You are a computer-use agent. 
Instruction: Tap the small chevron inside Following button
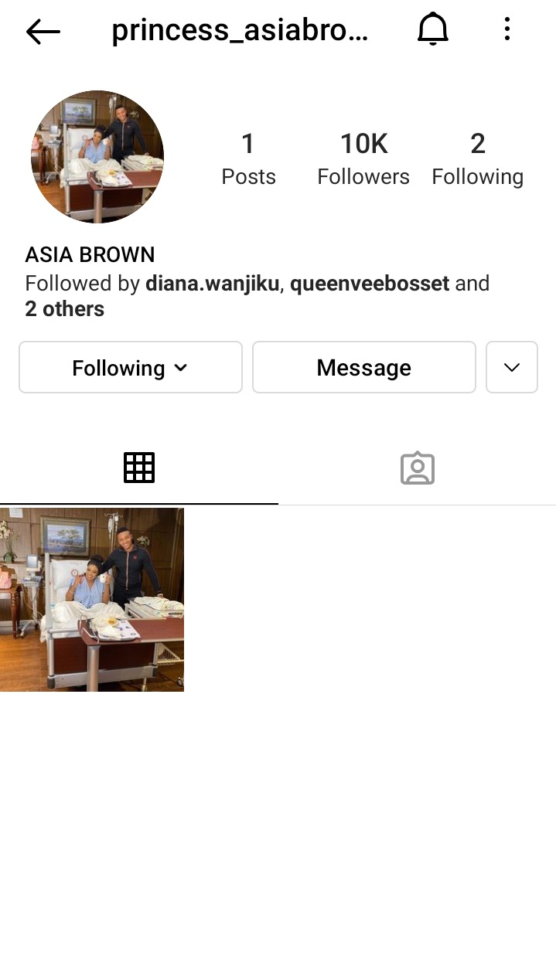(181, 368)
